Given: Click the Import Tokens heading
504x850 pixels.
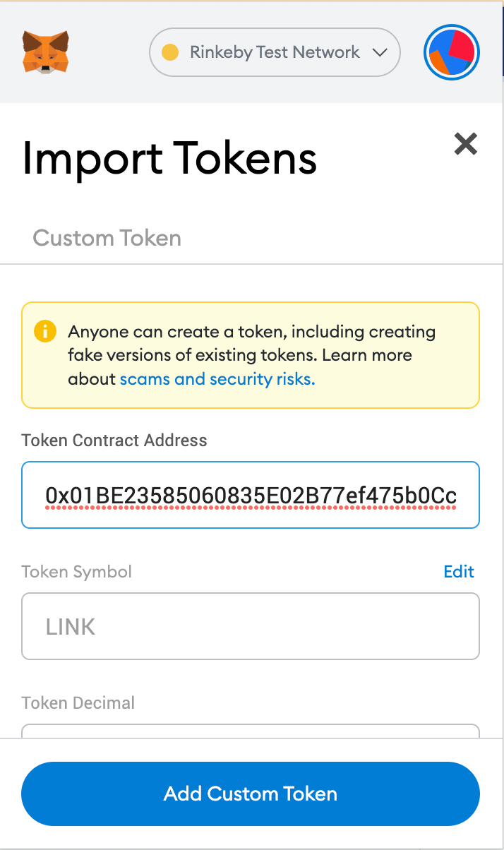Looking at the screenshot, I should click(169, 157).
